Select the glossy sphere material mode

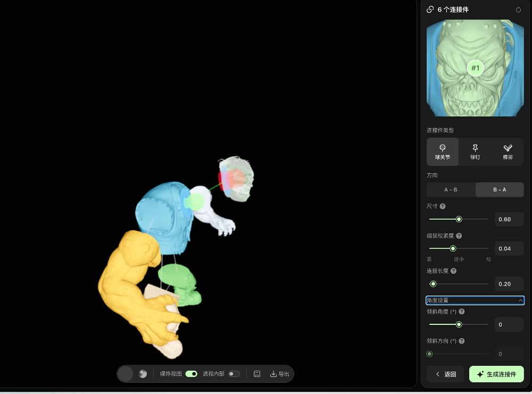pyautogui.click(x=143, y=374)
